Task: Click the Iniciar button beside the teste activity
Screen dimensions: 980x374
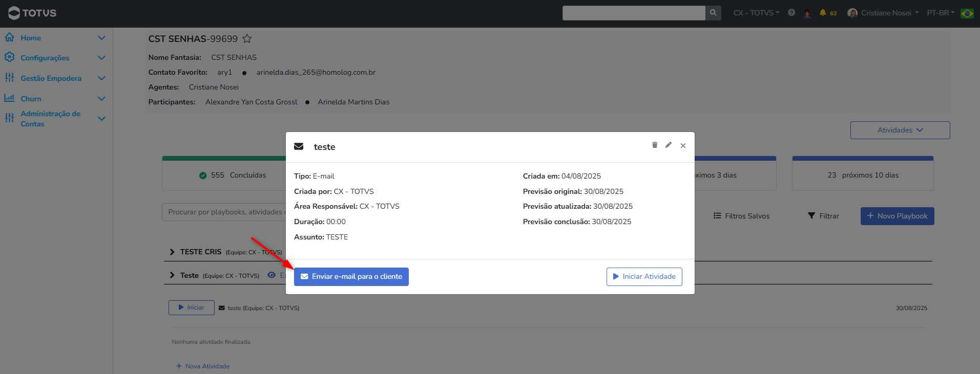Action: (x=192, y=307)
